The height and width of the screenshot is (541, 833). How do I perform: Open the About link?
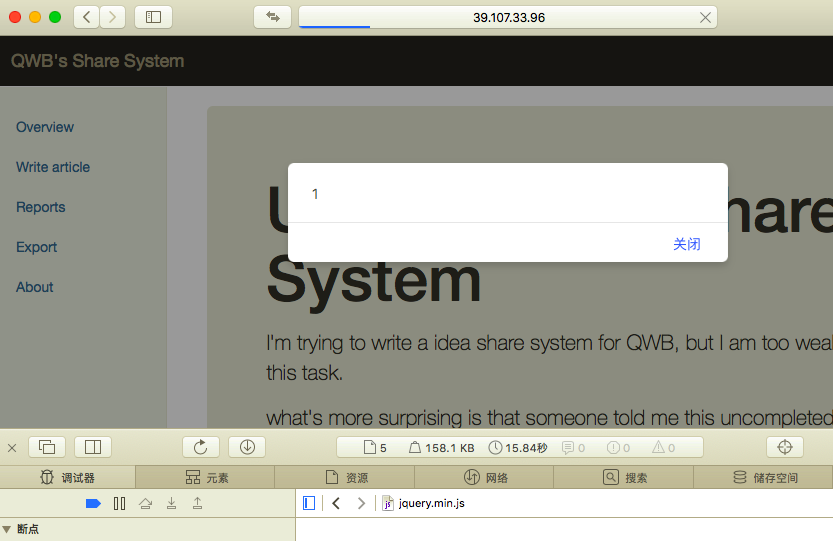tap(35, 287)
